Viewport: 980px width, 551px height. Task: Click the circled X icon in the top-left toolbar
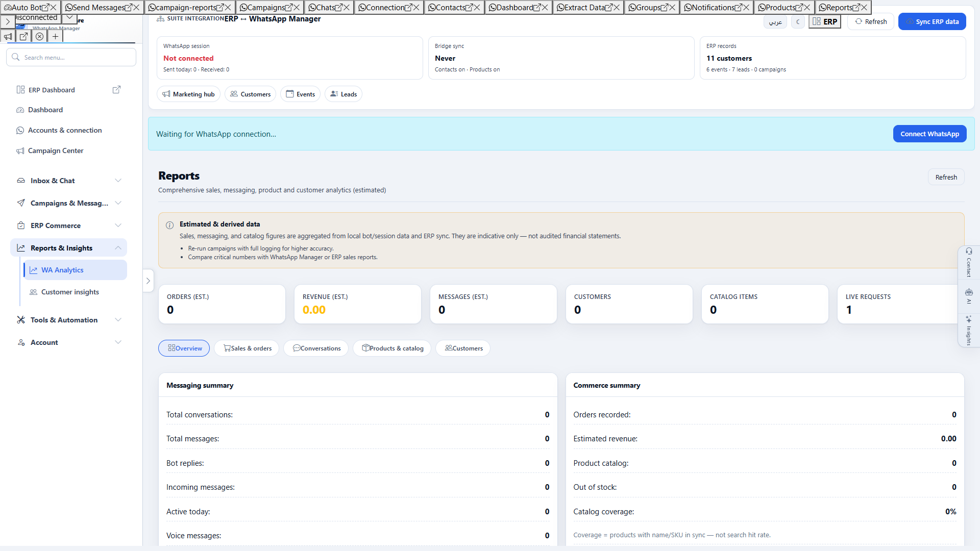(x=40, y=36)
